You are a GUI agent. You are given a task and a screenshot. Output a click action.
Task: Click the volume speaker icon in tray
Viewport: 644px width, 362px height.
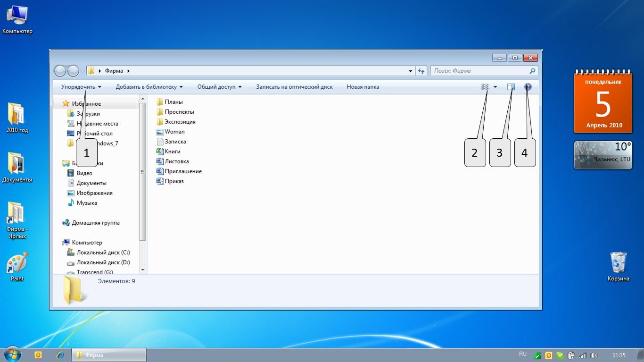click(x=594, y=355)
